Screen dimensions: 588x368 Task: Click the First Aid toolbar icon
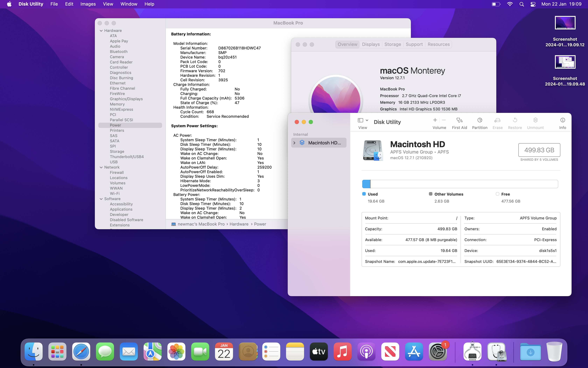click(x=459, y=120)
